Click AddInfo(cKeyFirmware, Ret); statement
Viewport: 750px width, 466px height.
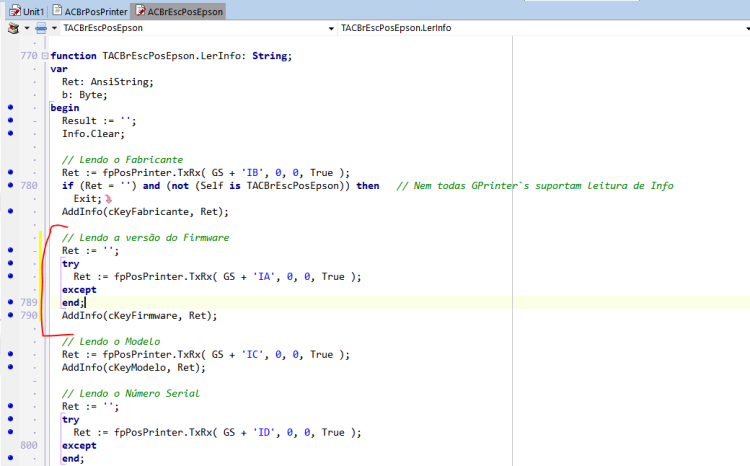coord(139,316)
